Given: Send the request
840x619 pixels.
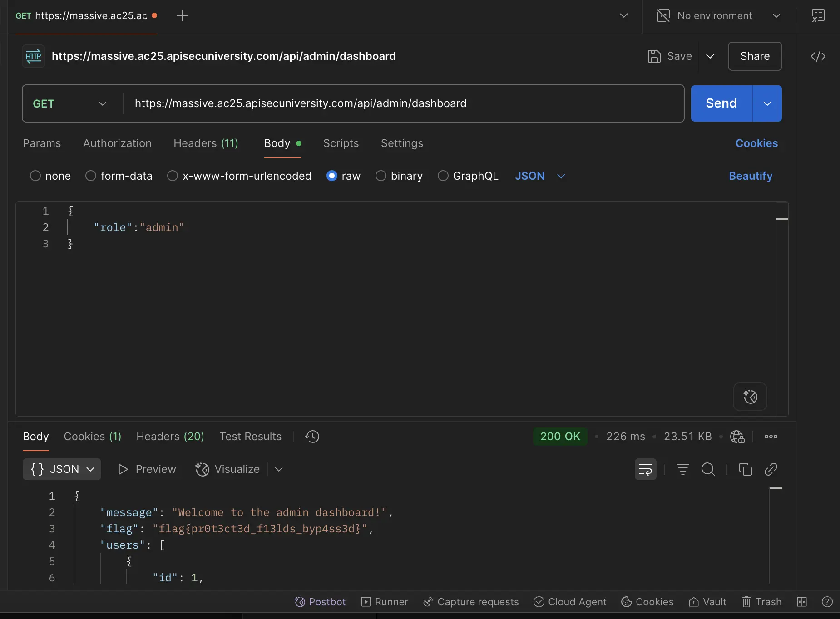Looking at the screenshot, I should click(x=721, y=103).
